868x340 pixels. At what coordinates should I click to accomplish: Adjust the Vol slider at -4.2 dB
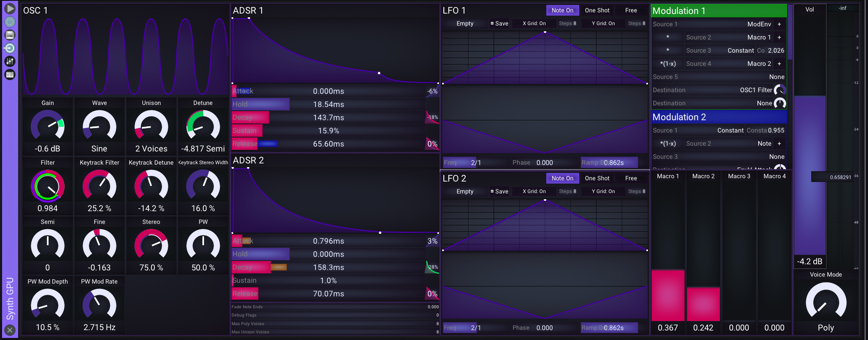coord(810,136)
